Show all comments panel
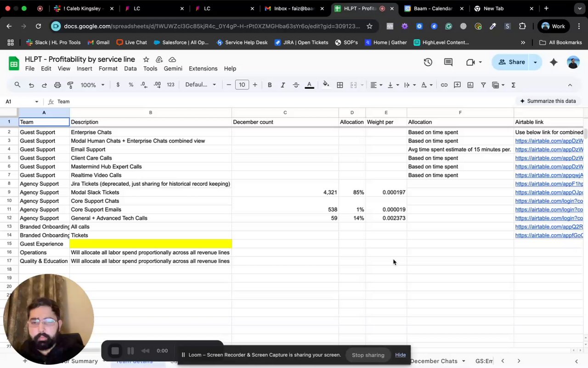Screen dimensions: 588x368 click(x=448, y=62)
